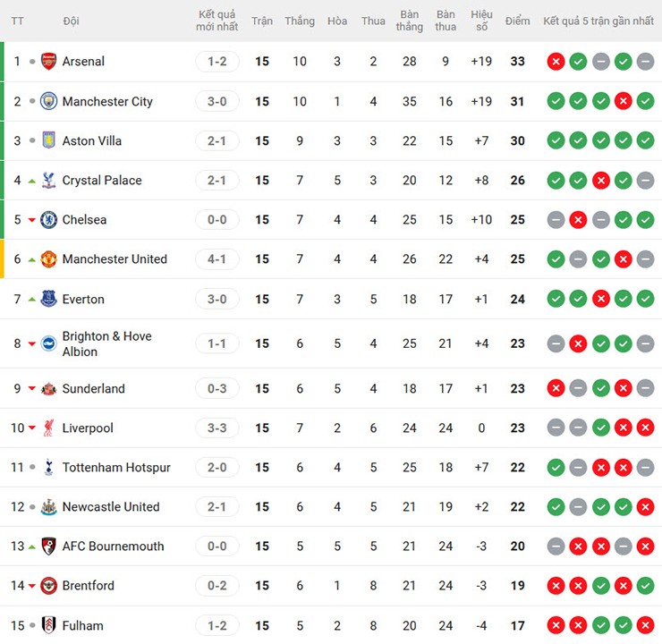The height and width of the screenshot is (644, 662).
Task: Open the Sunderland team link
Action: (x=93, y=389)
